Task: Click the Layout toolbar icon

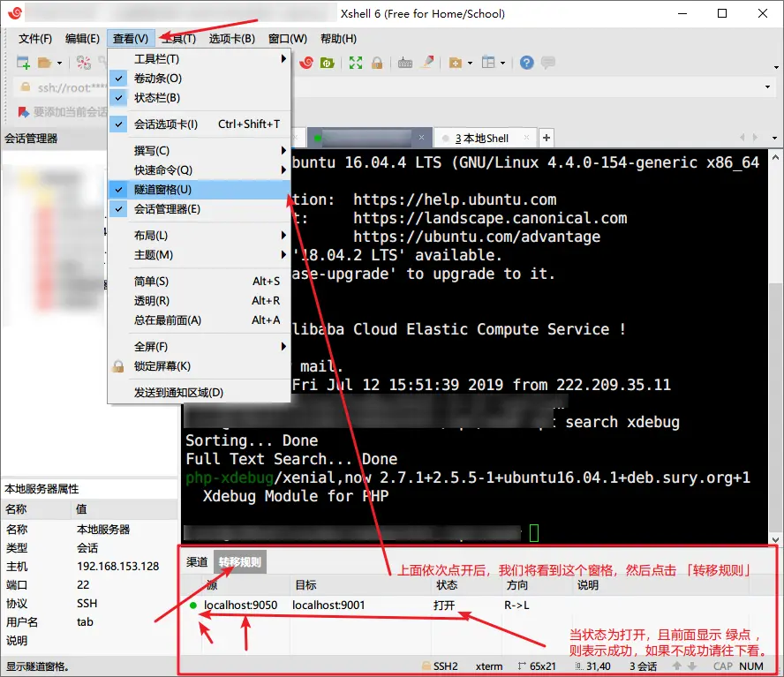Action: (x=488, y=63)
